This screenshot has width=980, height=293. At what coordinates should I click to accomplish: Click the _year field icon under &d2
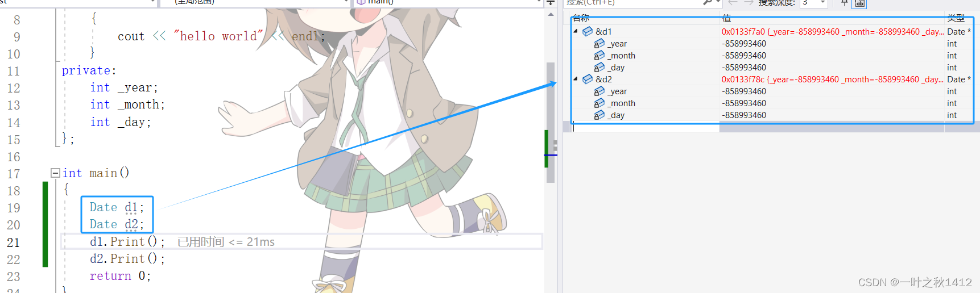tap(599, 91)
